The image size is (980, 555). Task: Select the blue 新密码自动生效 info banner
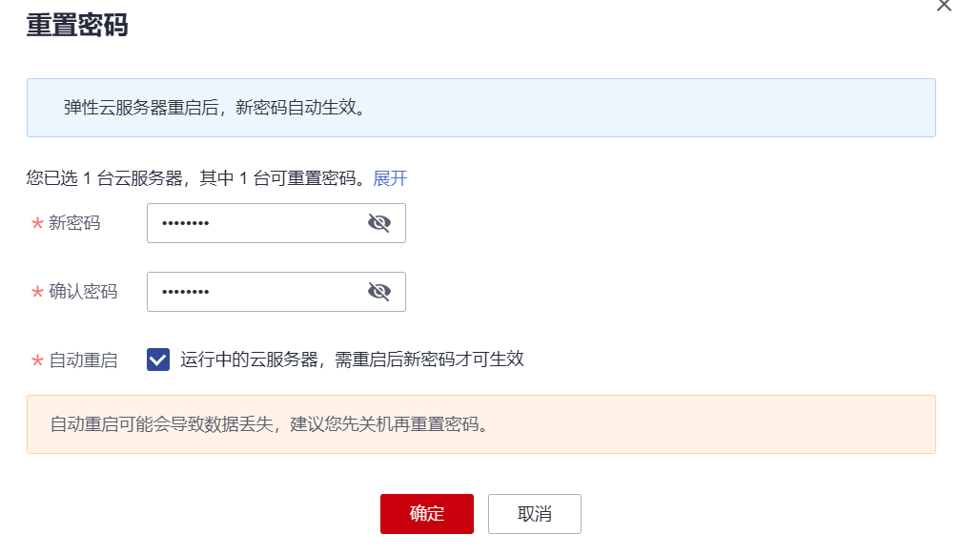click(481, 108)
